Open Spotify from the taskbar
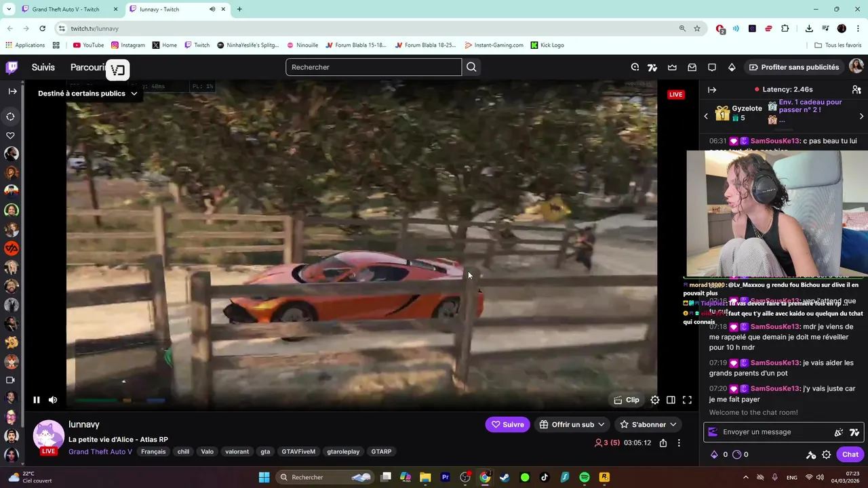Viewport: 868px width, 488px height. click(585, 477)
